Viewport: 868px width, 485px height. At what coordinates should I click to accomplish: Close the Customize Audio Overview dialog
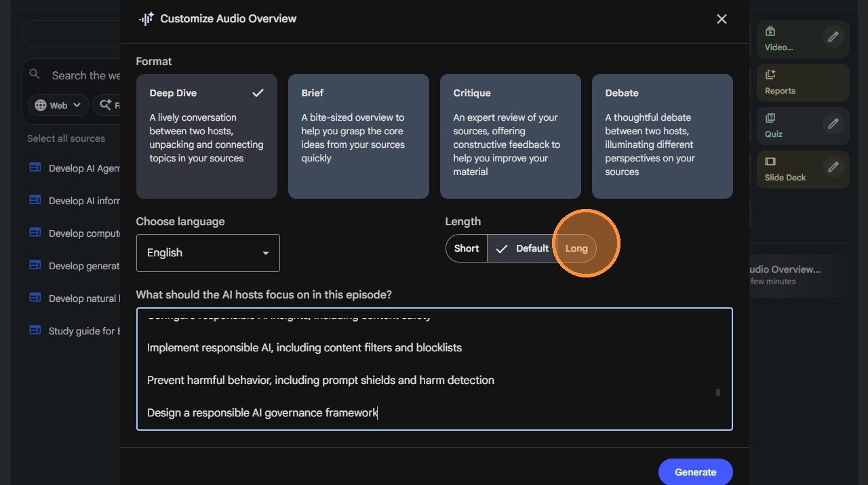722,19
